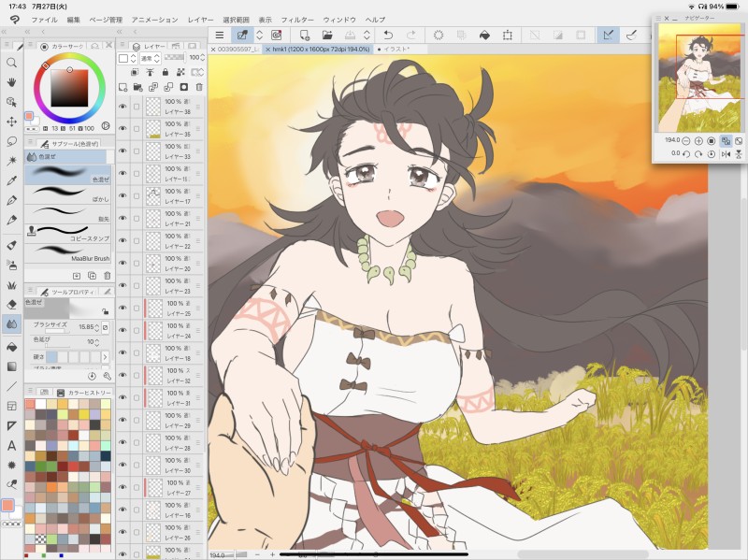Select the Text tool
This screenshot has height=560, width=748.
[x=11, y=446]
